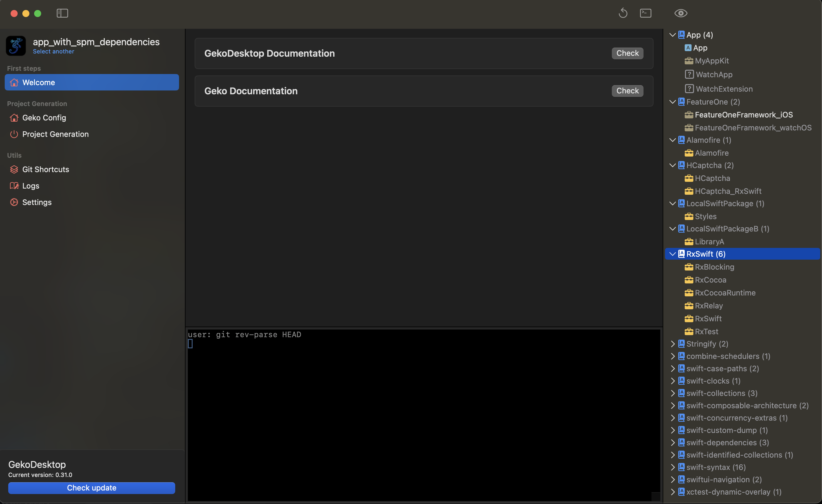Click the reload arrow icon in toolbar

pyautogui.click(x=623, y=13)
